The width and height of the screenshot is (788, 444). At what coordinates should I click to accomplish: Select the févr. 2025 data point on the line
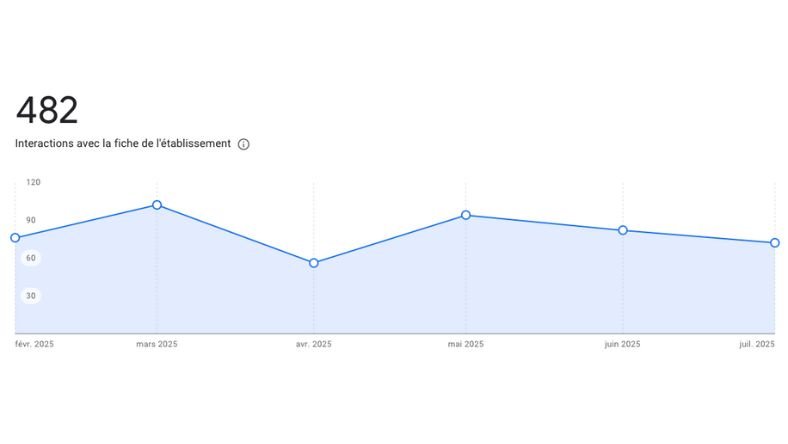[x=15, y=237]
